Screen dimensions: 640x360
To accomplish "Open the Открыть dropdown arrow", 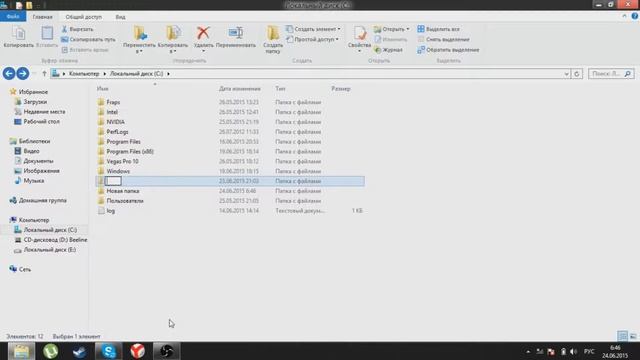I will [407, 29].
